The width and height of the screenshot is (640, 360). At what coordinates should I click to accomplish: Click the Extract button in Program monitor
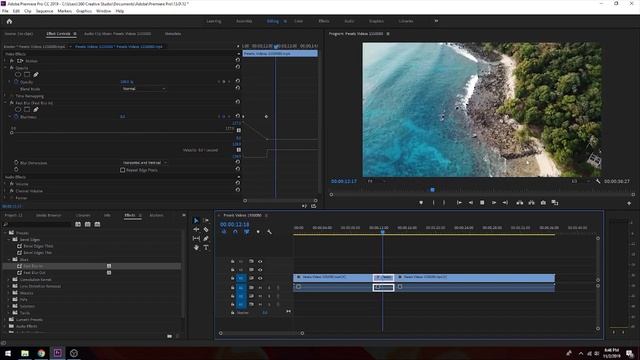pyautogui.click(x=531, y=202)
